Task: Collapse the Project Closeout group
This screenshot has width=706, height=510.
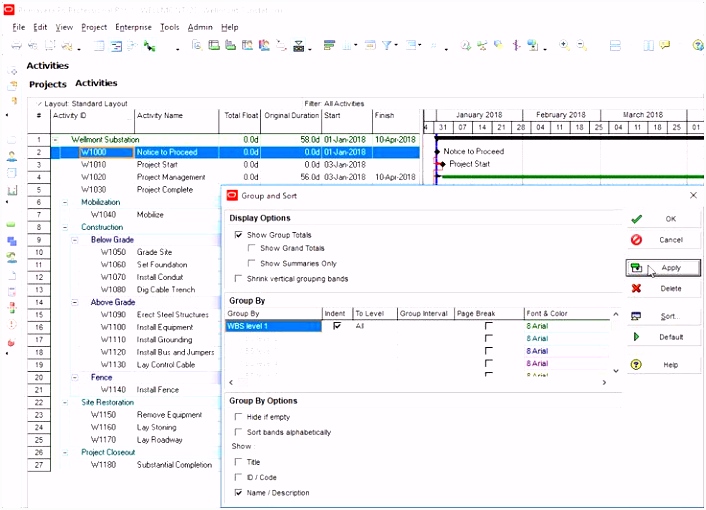Action: pos(65,452)
